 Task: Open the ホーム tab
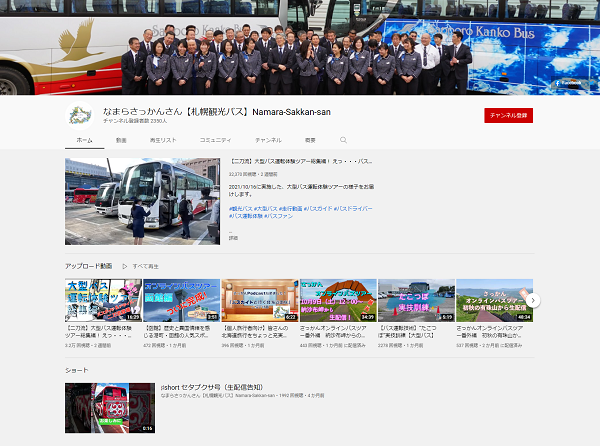(84, 140)
